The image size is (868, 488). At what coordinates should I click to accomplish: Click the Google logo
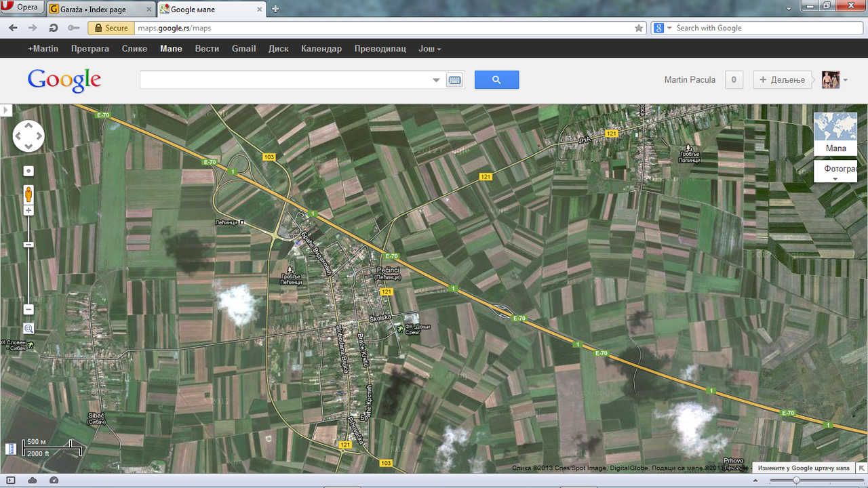(x=64, y=80)
